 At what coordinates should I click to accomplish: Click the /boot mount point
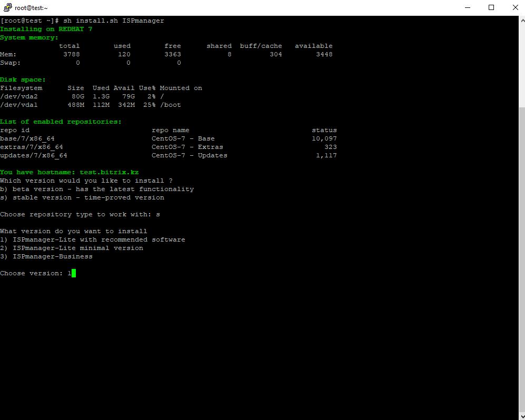tap(171, 105)
